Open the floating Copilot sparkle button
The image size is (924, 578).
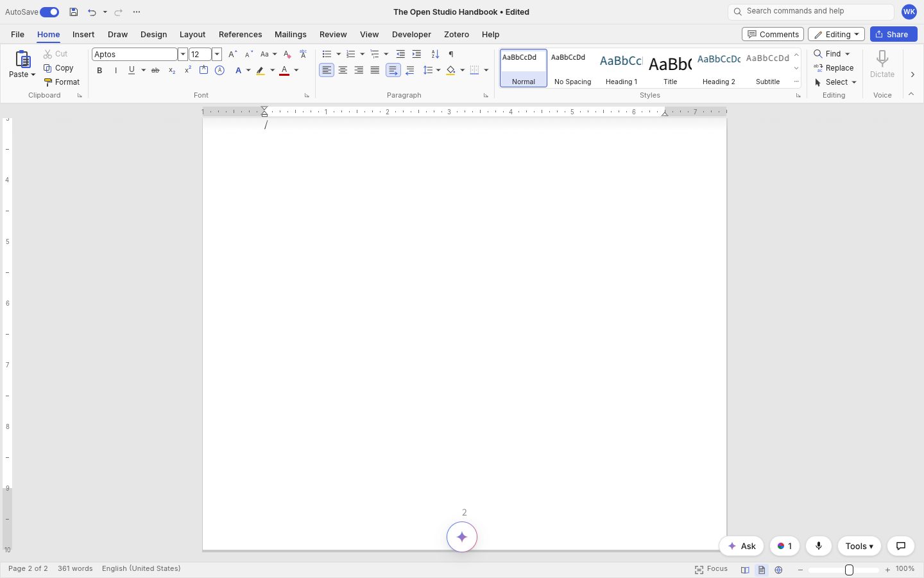[462, 537]
